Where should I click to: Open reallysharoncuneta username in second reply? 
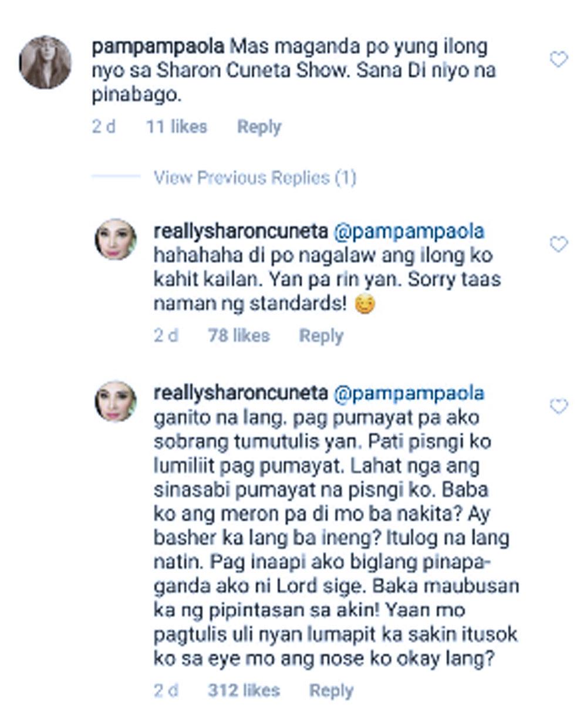240,393
